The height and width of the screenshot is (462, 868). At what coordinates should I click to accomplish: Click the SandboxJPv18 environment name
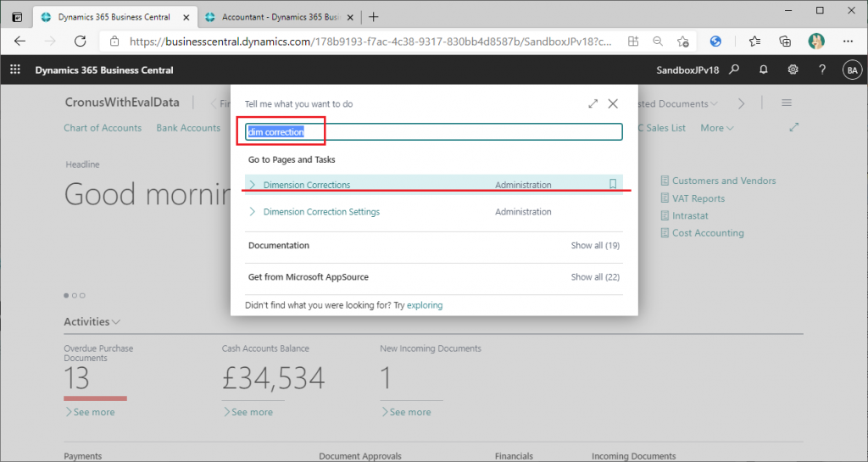tap(687, 70)
